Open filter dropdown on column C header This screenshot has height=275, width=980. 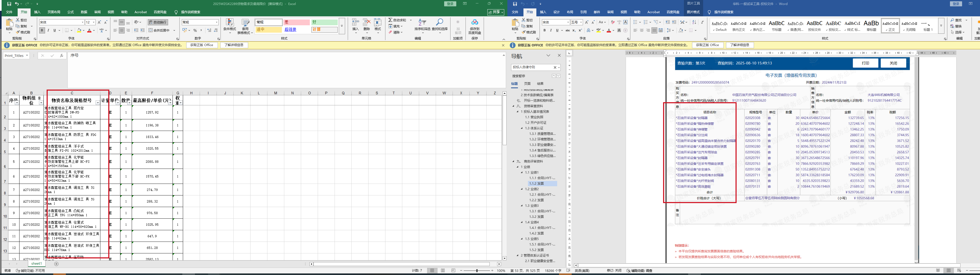97,103
